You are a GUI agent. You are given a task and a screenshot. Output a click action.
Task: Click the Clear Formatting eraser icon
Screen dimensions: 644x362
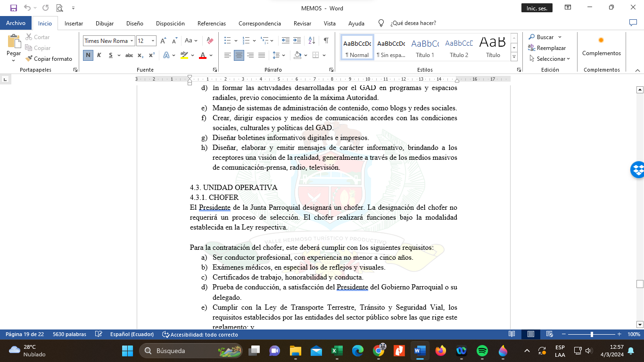210,41
